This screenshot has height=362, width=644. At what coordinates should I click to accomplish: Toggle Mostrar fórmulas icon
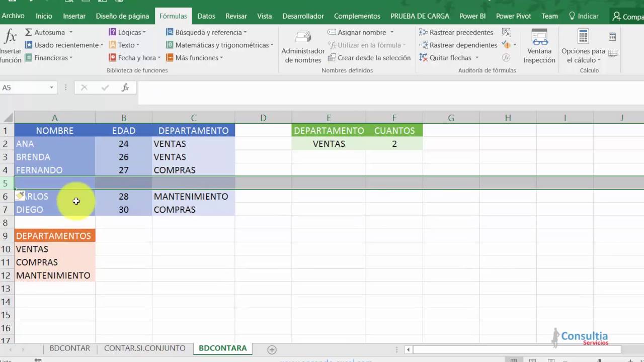point(506,32)
